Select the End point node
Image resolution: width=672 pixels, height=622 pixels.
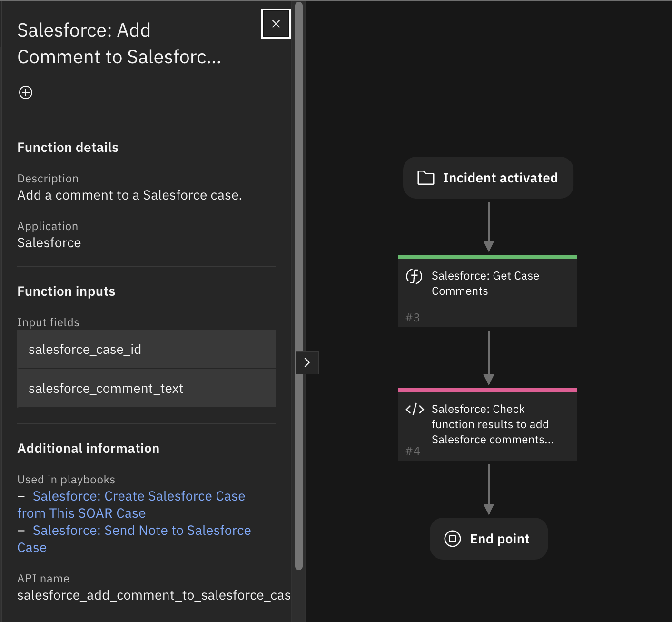coord(489,539)
